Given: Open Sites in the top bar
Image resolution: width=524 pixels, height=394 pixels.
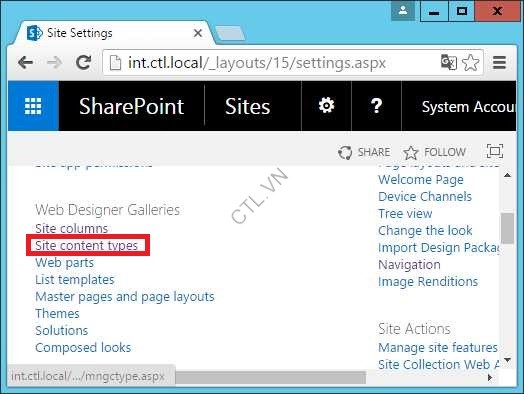Looking at the screenshot, I should tap(247, 106).
